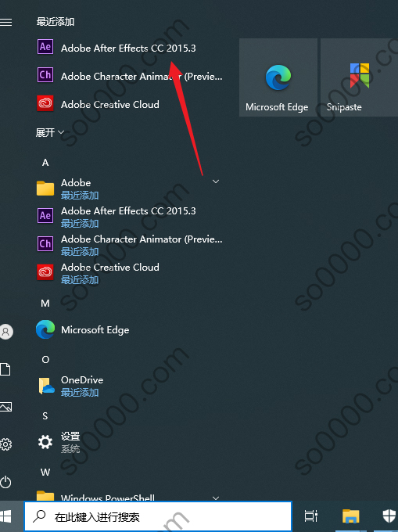Open File Explorer from the taskbar
Viewport: 398px width, 532px height.
[x=350, y=516]
